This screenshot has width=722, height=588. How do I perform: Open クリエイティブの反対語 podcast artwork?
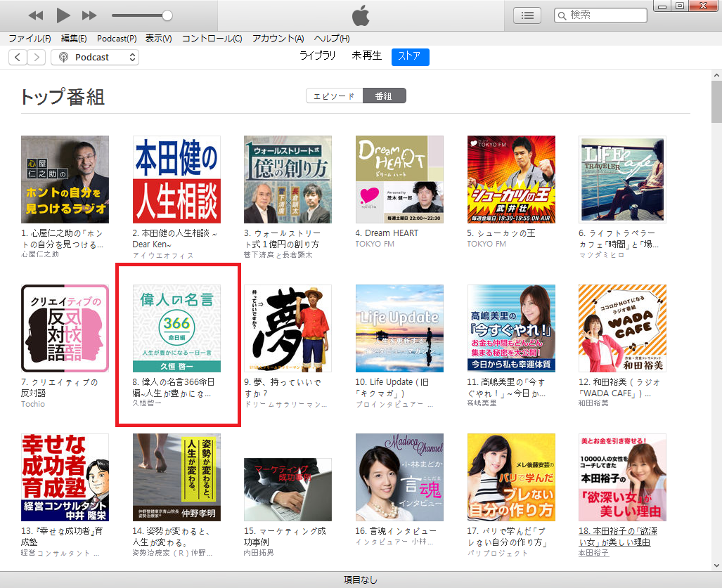click(x=65, y=329)
